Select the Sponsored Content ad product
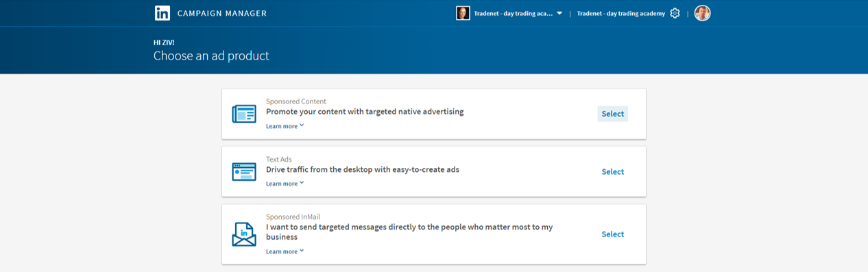This screenshot has width=868, height=272. pos(613,114)
